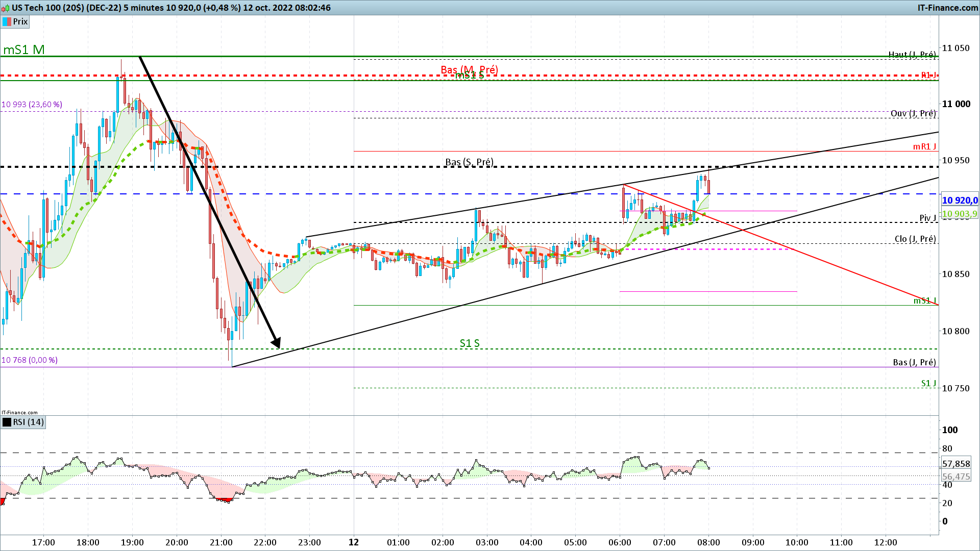Click the black RSI (14) color swatch
The height and width of the screenshot is (551, 980).
[7, 422]
